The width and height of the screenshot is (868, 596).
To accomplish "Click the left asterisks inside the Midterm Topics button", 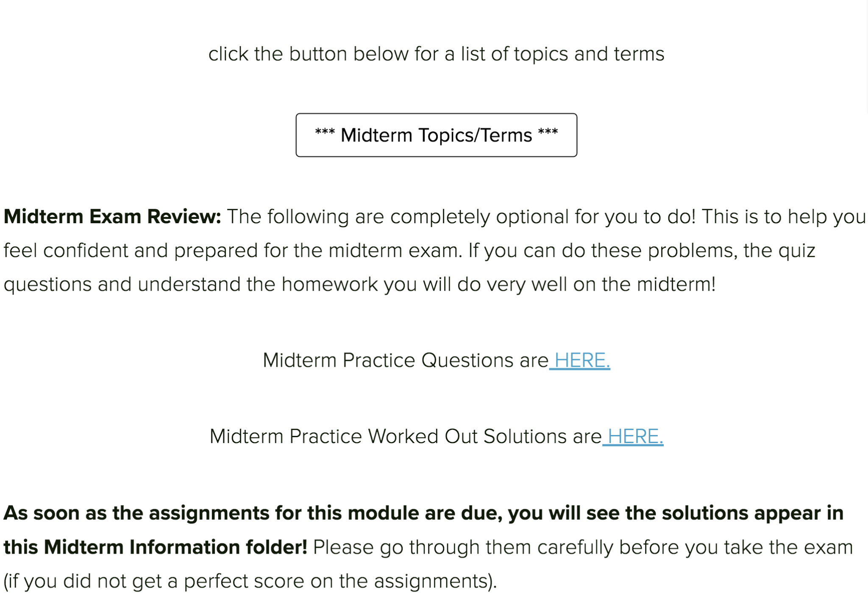I will click(325, 132).
